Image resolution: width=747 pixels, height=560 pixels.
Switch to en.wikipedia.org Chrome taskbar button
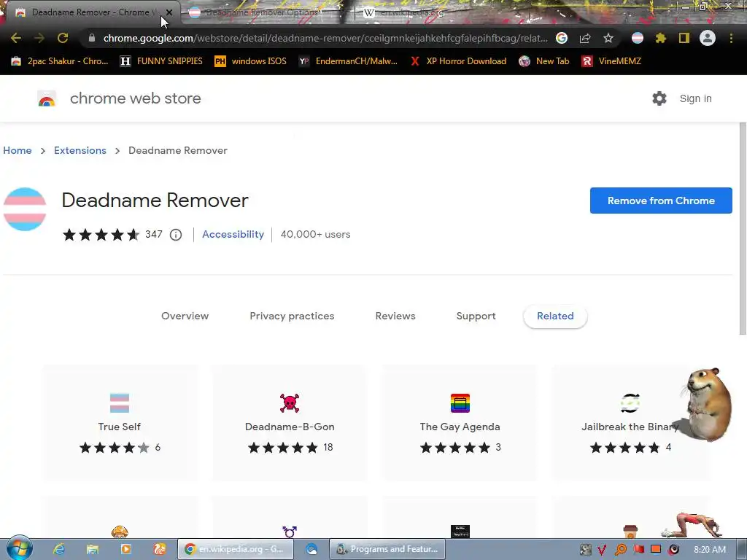tap(236, 549)
